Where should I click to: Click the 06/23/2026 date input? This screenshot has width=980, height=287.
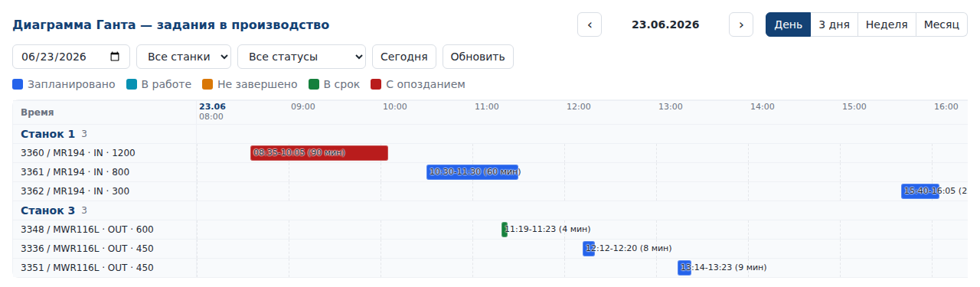pos(71,57)
